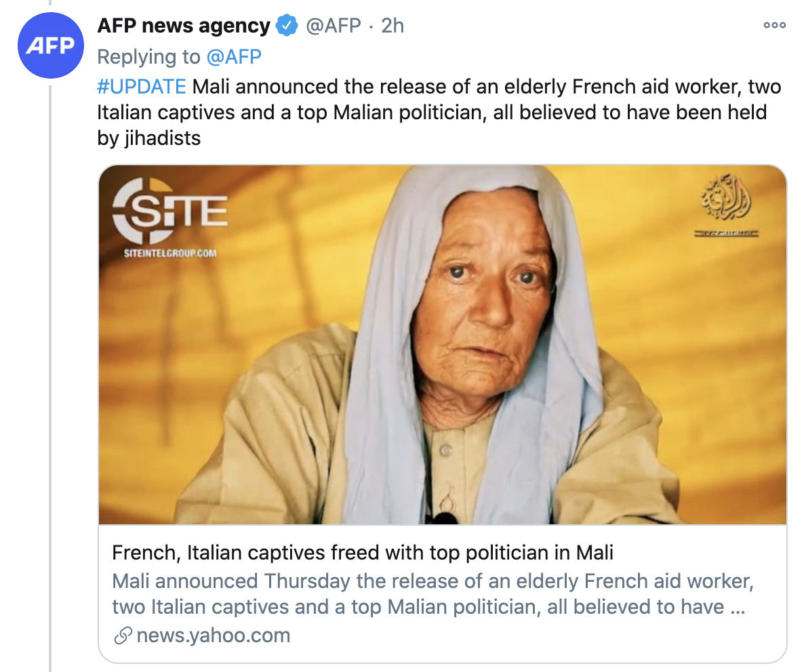Click the SITEINTELGROUP.COM watermark text
Viewport: 804px width, 672px height.
[170, 253]
